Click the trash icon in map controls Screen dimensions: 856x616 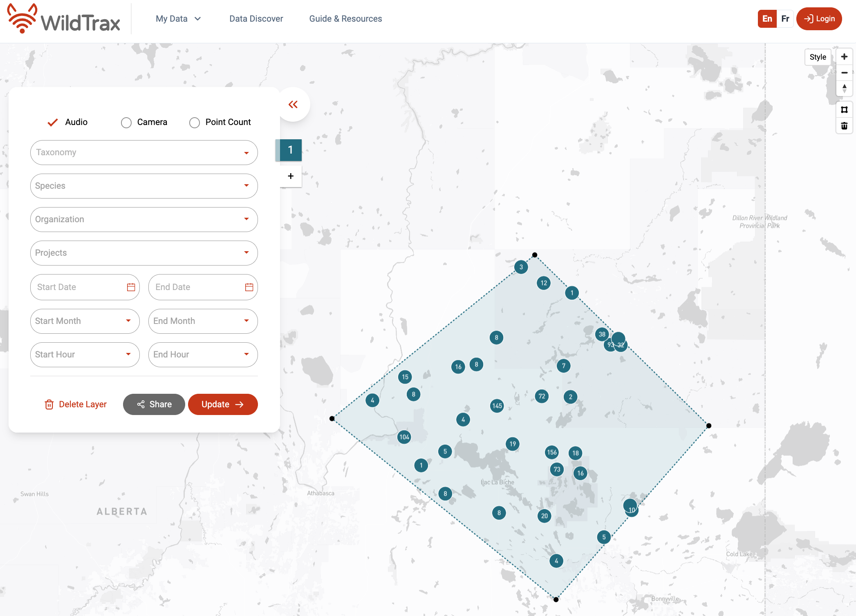point(844,126)
